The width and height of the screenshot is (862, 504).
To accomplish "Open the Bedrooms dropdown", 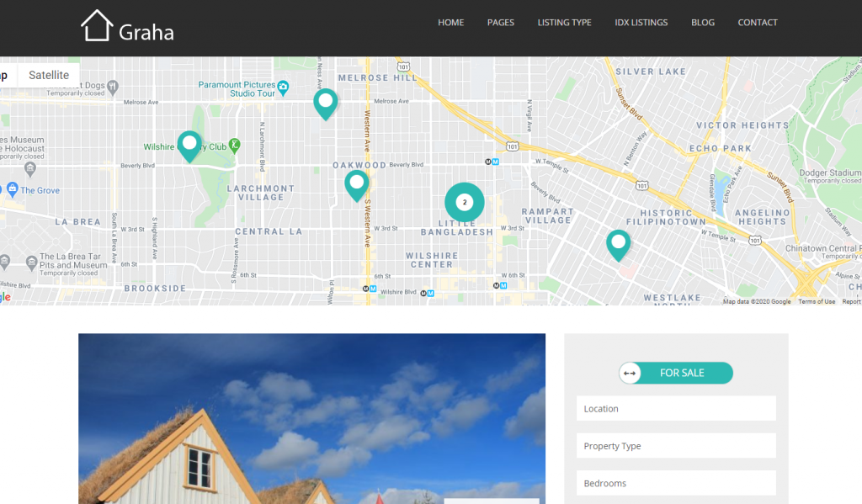I will tap(675, 483).
